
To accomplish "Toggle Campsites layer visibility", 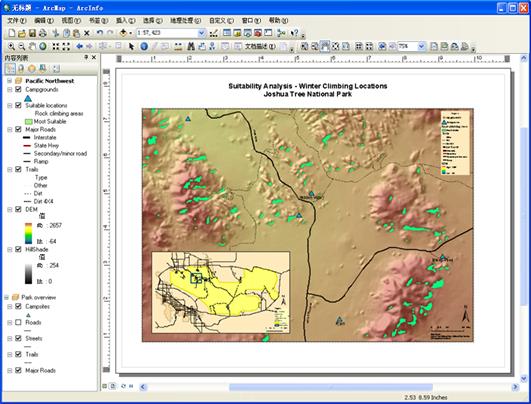I will (x=19, y=306).
